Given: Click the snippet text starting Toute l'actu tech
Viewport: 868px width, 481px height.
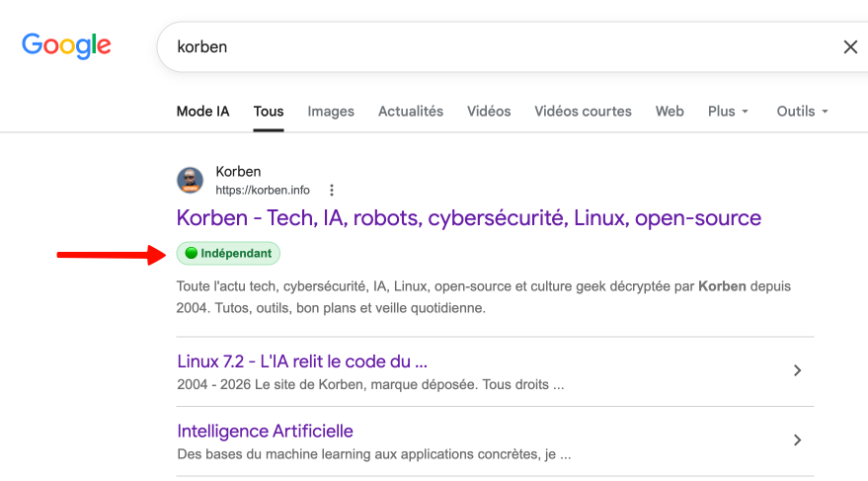Looking at the screenshot, I should (483, 297).
